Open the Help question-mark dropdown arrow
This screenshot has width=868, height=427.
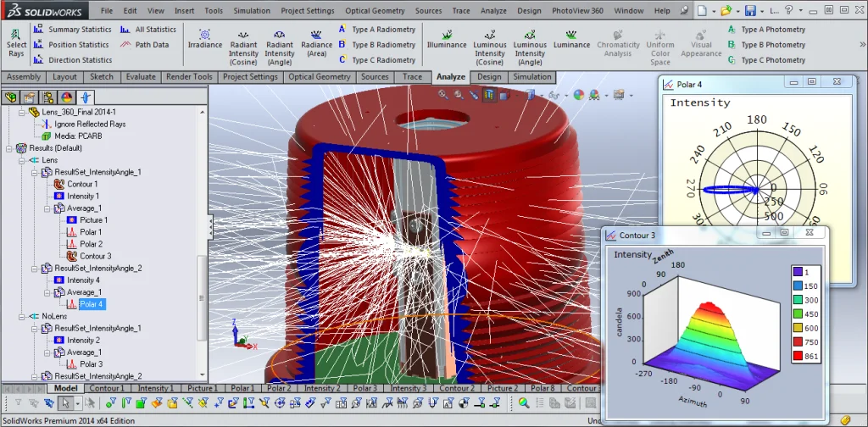(800, 11)
